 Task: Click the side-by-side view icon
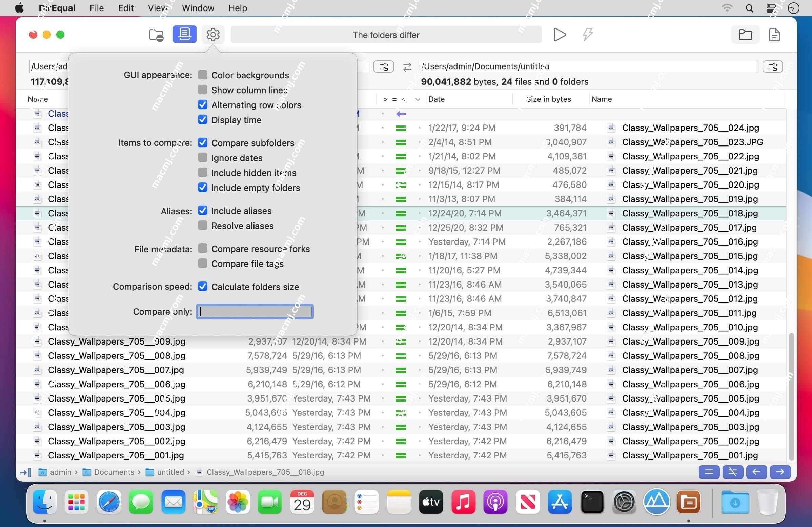coord(184,35)
